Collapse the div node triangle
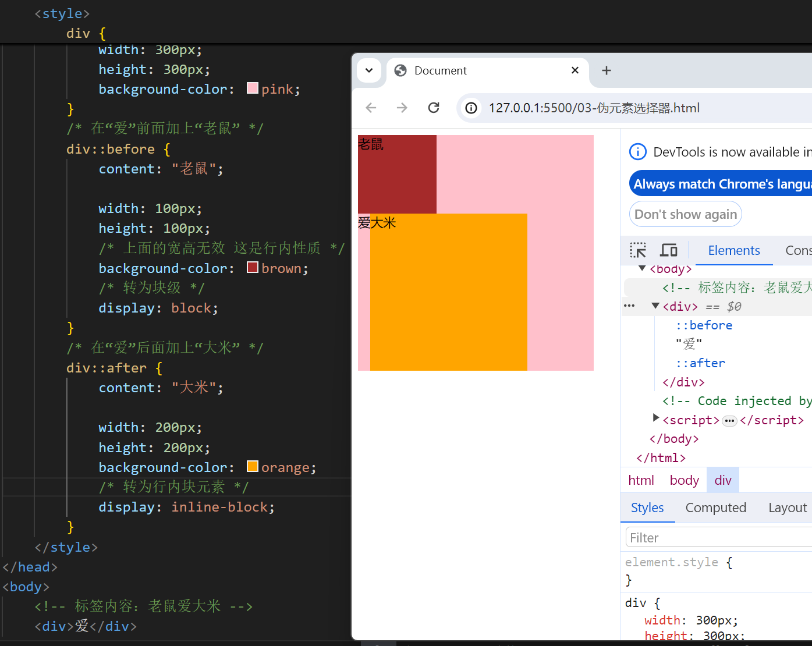This screenshot has height=646, width=812. coord(655,306)
